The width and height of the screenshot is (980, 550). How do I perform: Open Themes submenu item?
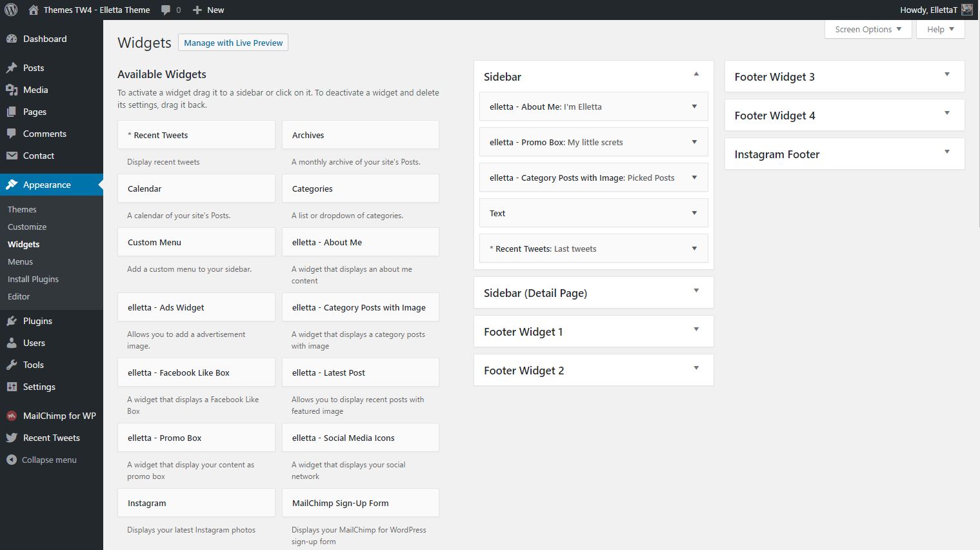click(22, 209)
